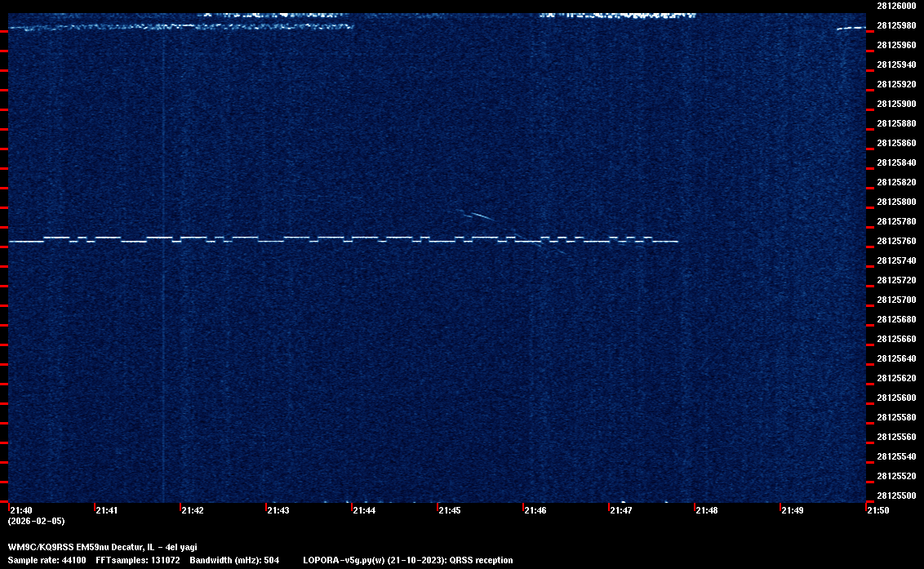Viewport: 924px width, 569px height.
Task: Click the 21:43 time axis label
Action: [278, 510]
